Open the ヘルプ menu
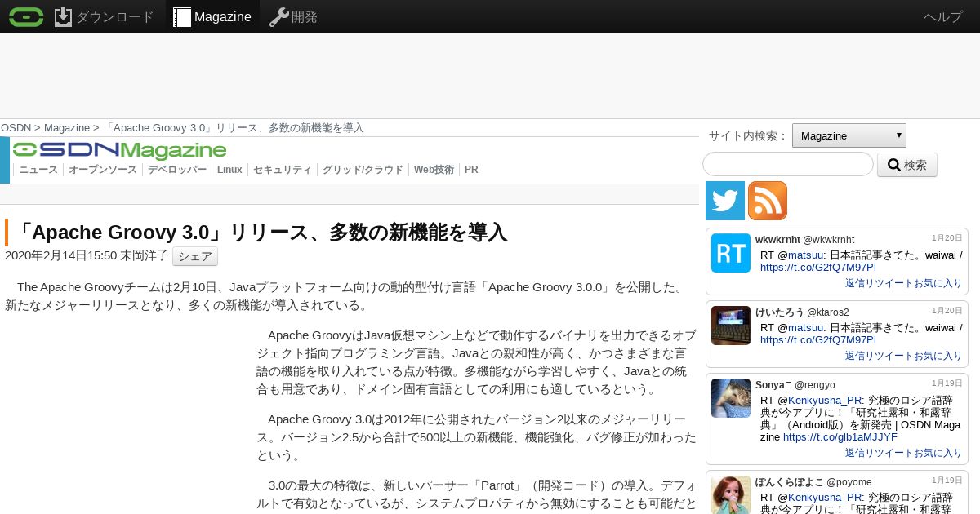This screenshot has width=980, height=514. [943, 17]
